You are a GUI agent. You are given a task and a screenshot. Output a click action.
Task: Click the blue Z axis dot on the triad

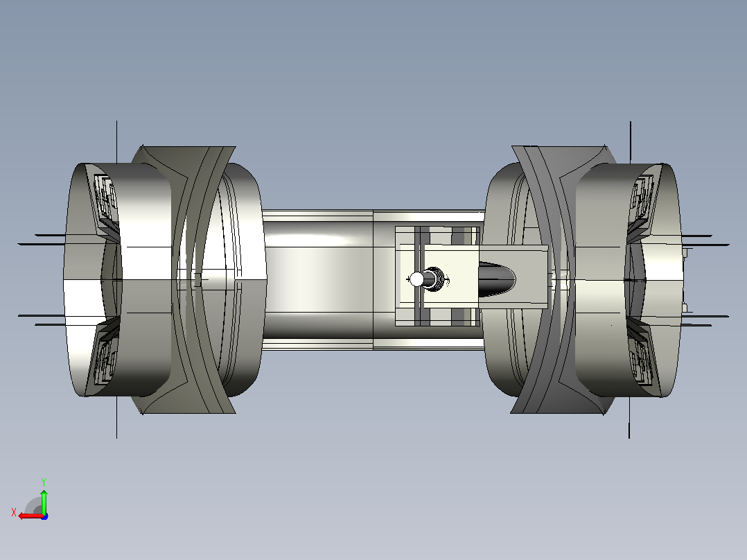(45, 516)
